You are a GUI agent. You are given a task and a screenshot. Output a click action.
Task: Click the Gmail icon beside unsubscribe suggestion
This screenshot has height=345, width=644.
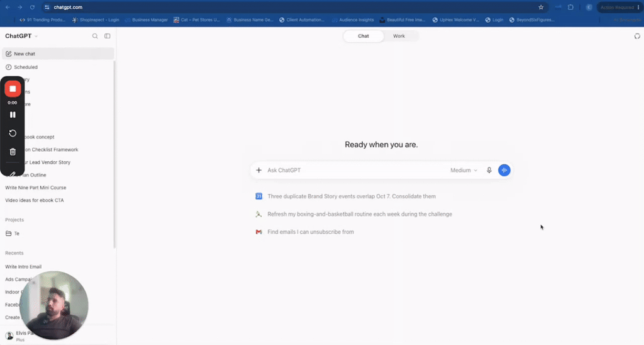click(258, 232)
